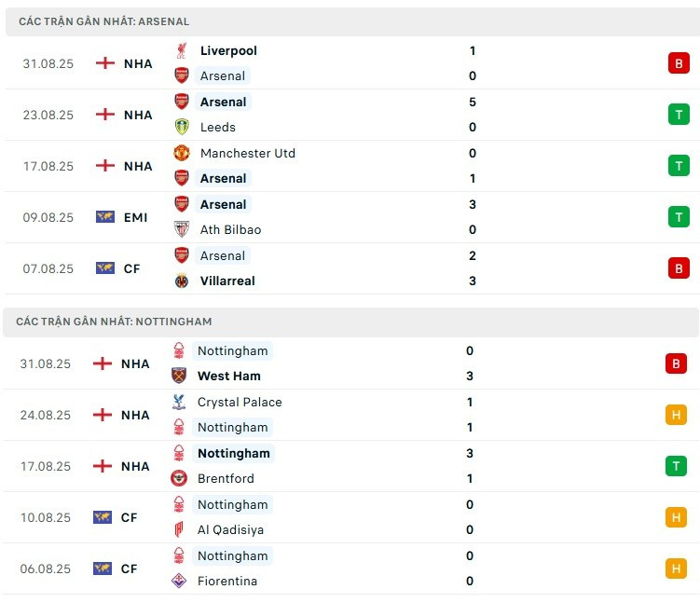Click the green T badge for Nottingham–Brentford match
This screenshot has height=603, width=700.
pos(676,466)
